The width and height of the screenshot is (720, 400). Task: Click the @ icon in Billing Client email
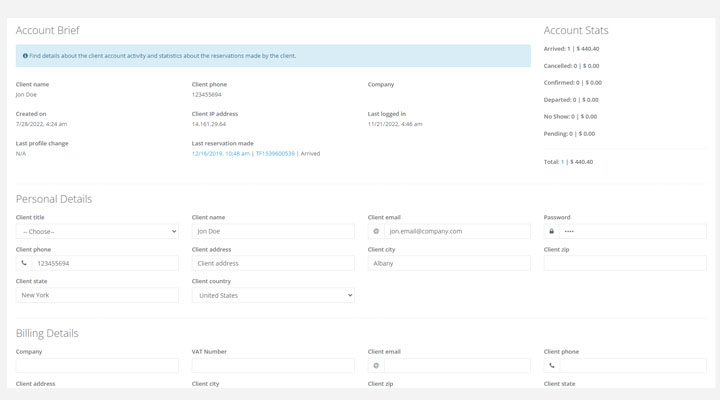click(376, 366)
